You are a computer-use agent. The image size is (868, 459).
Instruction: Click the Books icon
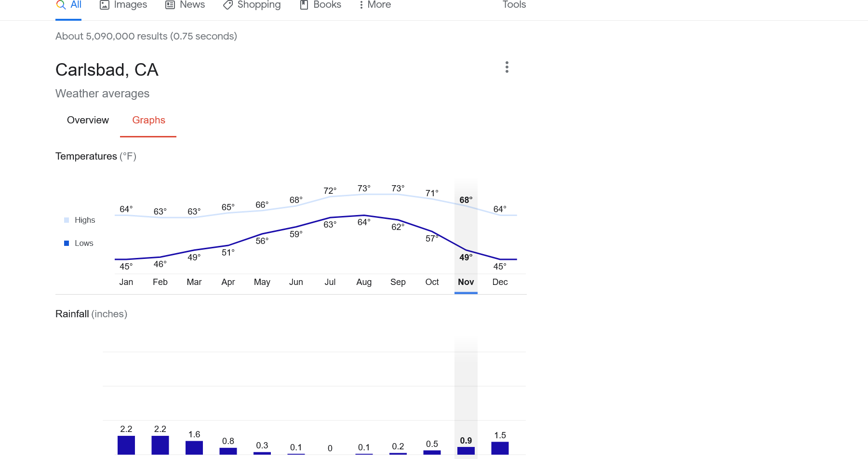point(304,5)
